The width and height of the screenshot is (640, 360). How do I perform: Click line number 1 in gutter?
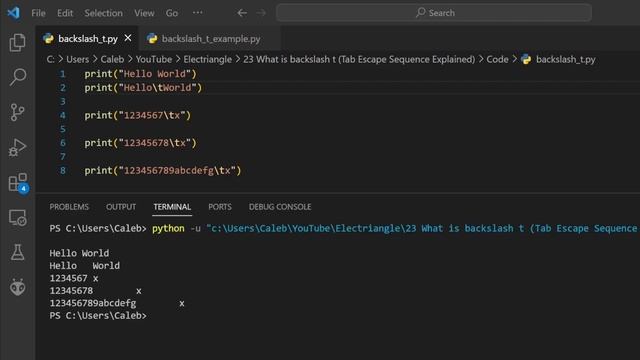coord(63,74)
